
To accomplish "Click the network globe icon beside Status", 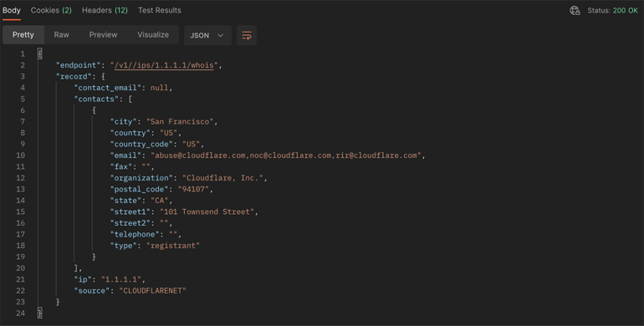I will pyautogui.click(x=575, y=11).
